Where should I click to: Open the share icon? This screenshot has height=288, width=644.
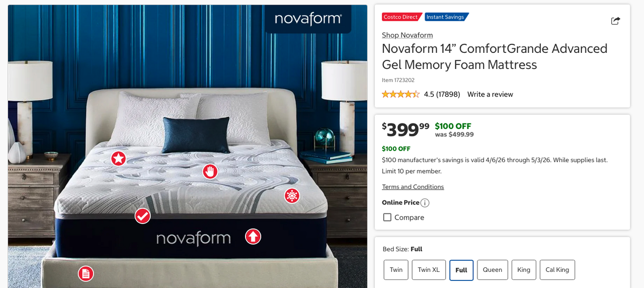click(615, 21)
